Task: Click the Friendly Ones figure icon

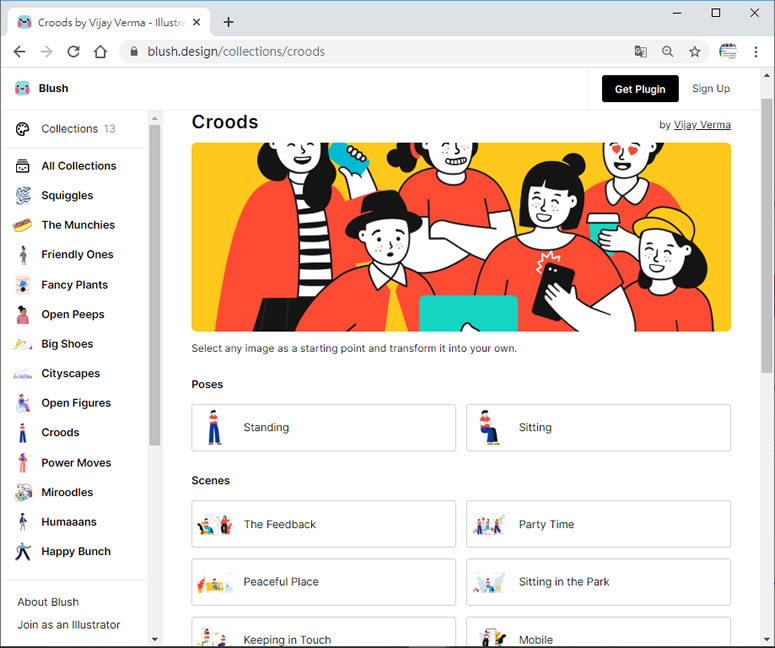Action: pyautogui.click(x=23, y=255)
